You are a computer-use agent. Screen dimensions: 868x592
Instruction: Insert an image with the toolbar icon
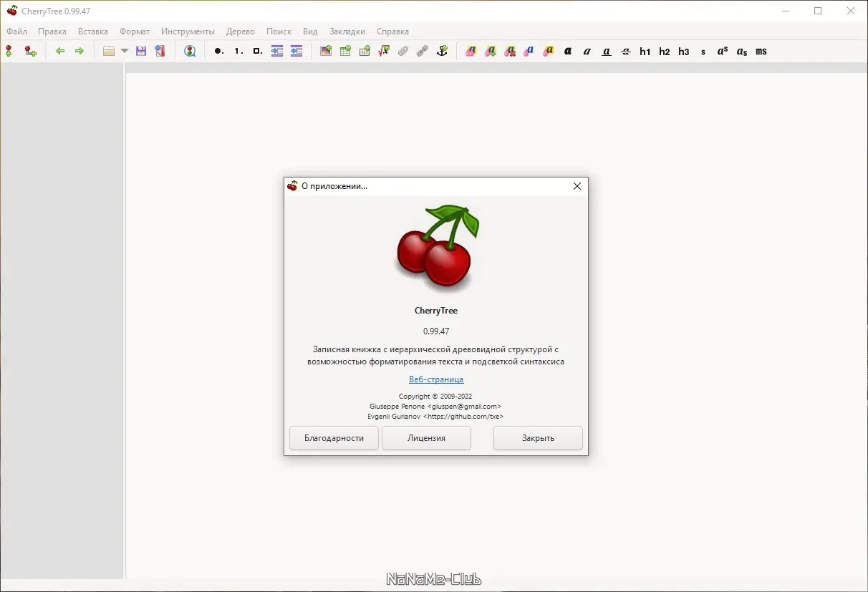326,52
